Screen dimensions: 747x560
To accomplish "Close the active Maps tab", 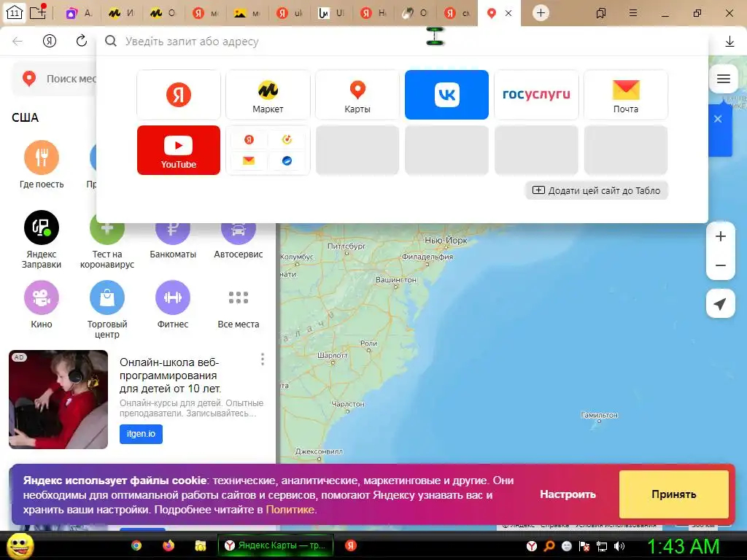I will click(x=508, y=13).
